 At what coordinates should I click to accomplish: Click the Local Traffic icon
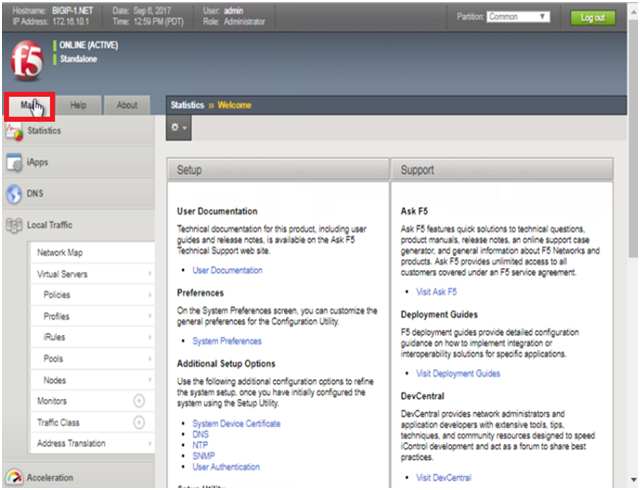point(14,226)
